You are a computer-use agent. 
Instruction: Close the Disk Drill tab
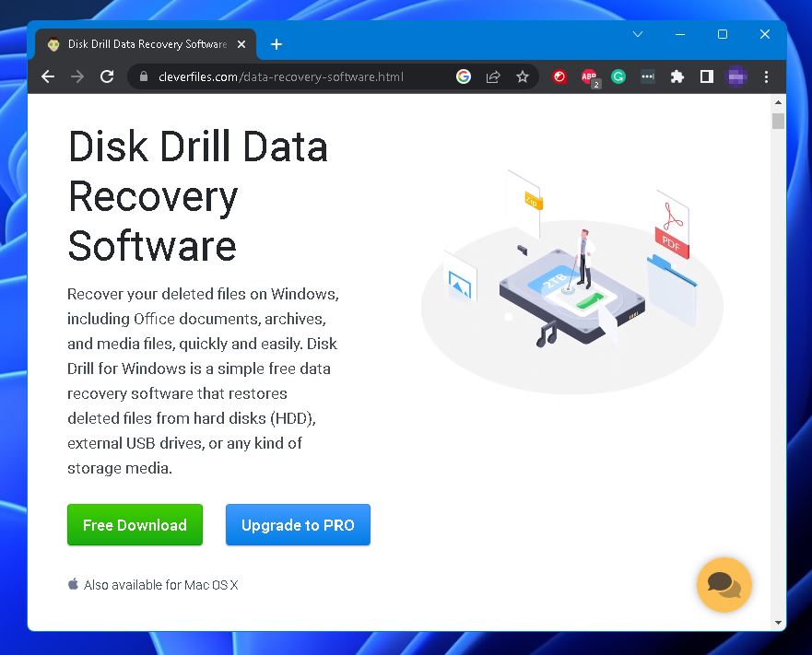click(241, 44)
